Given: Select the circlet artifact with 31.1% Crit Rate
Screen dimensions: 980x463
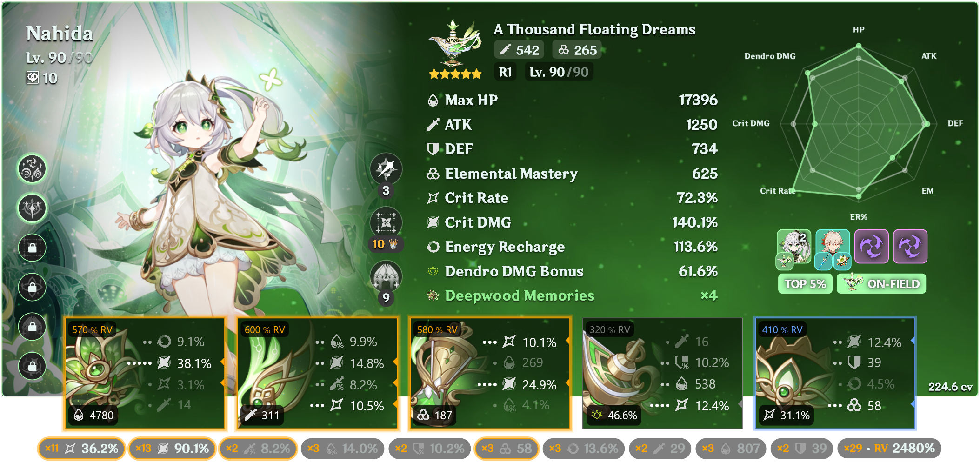Looking at the screenshot, I should pyautogui.click(x=835, y=373).
